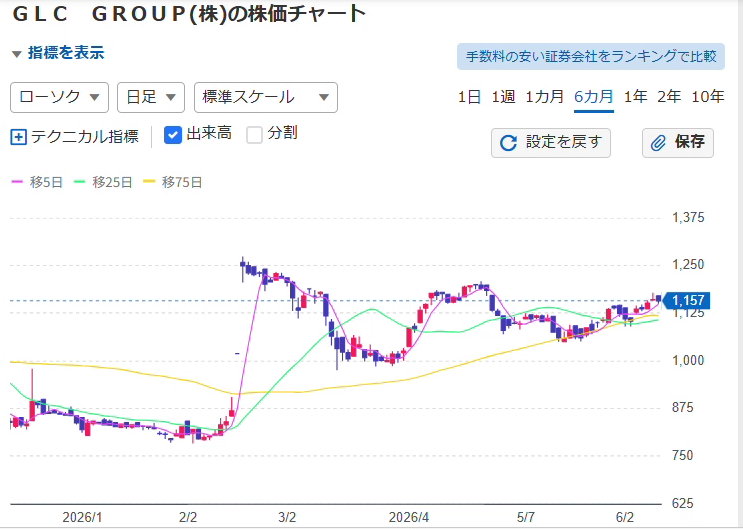Click the 625 price axis label
Image resolution: width=743 pixels, height=531 pixels.
682,503
